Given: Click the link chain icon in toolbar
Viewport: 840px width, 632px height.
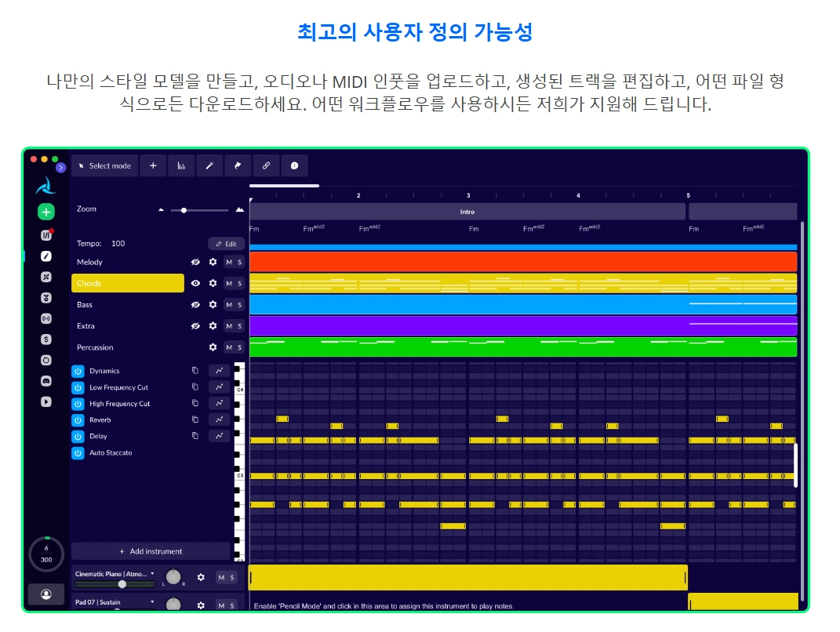Looking at the screenshot, I should pos(266,166).
